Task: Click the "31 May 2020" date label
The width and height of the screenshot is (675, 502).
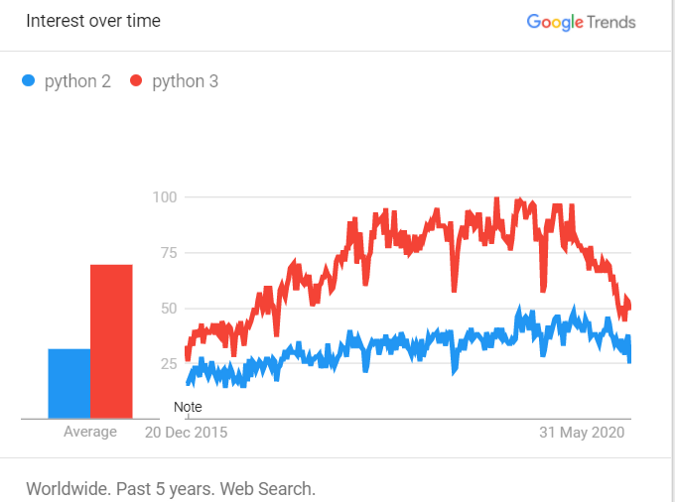Action: tap(581, 433)
